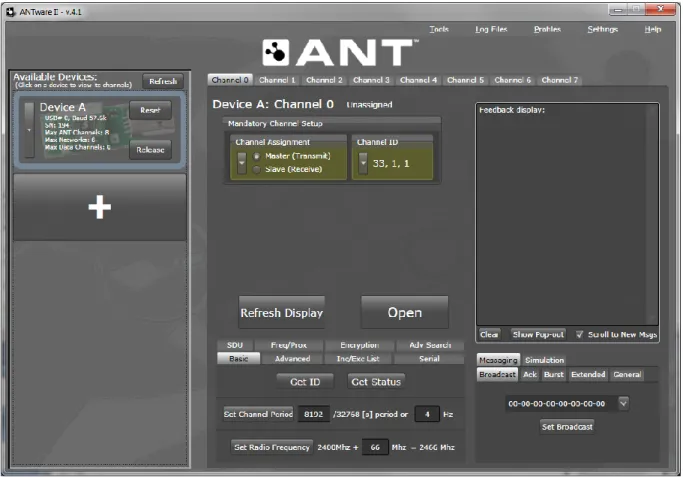Viewport: 683px width, 477px height.
Task: Open the channel with Open button
Action: [x=405, y=313]
